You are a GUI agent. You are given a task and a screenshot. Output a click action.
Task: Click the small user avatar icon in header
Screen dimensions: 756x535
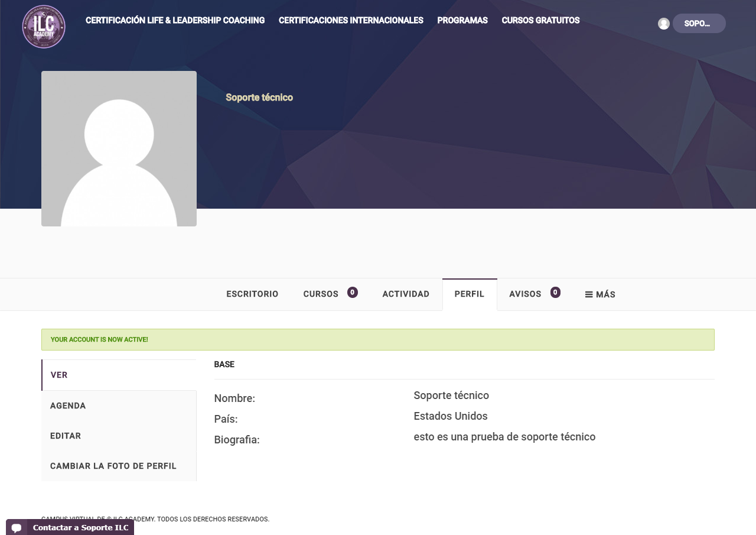(664, 24)
